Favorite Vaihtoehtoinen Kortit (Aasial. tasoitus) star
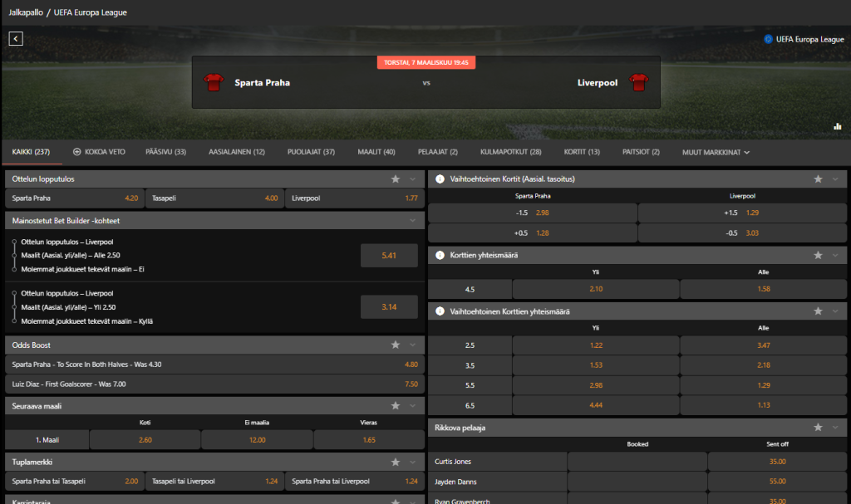This screenshot has height=504, width=851. coord(818,179)
